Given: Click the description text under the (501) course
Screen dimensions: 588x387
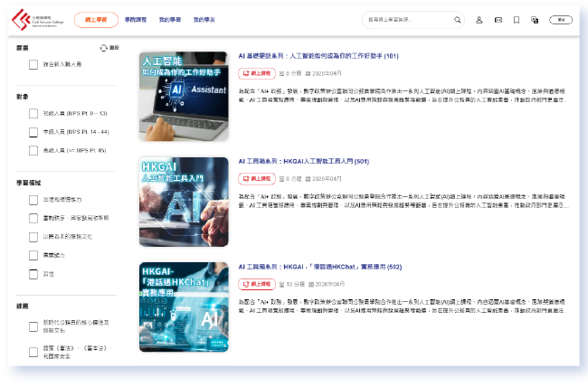Looking at the screenshot, I should [403, 201].
